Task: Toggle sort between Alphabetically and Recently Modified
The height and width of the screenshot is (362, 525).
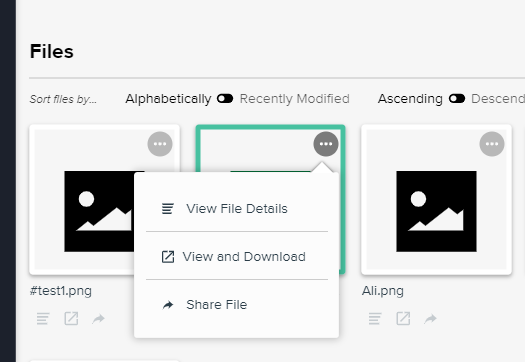Action: coord(225,99)
